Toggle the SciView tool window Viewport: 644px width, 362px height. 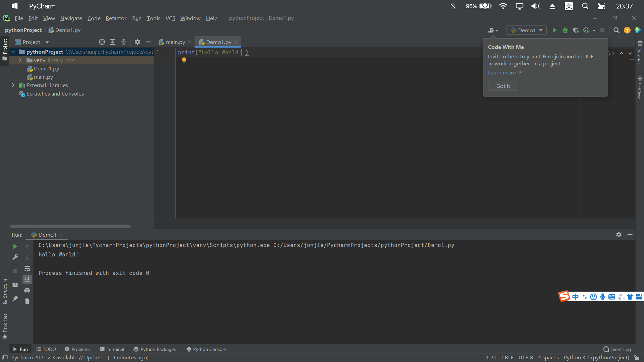pyautogui.click(x=640, y=87)
